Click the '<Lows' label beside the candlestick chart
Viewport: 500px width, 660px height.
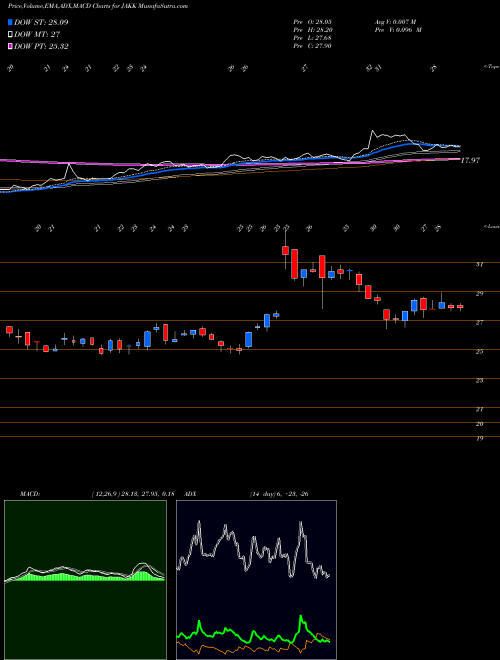[x=491, y=226]
